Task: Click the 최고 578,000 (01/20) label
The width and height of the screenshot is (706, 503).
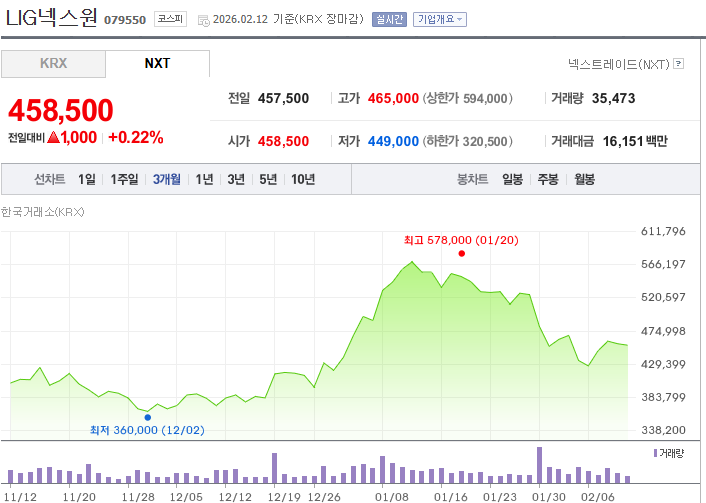Action: pos(461,240)
